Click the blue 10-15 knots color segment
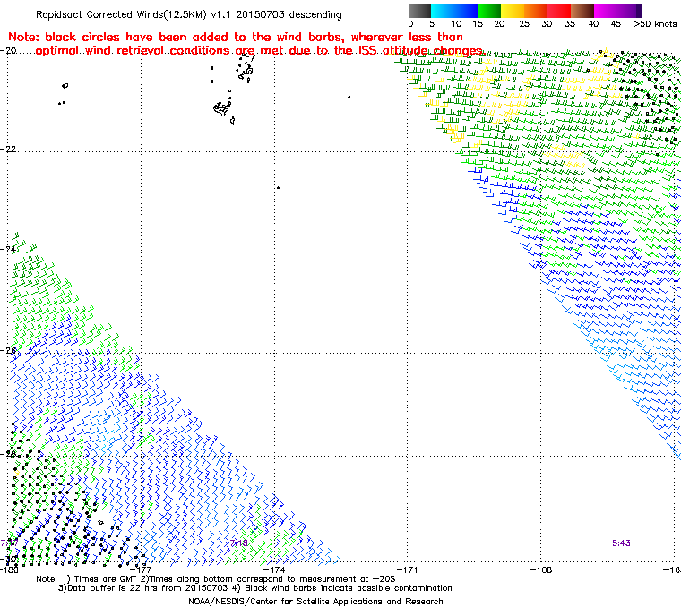The height and width of the screenshot is (616, 681). [466, 11]
